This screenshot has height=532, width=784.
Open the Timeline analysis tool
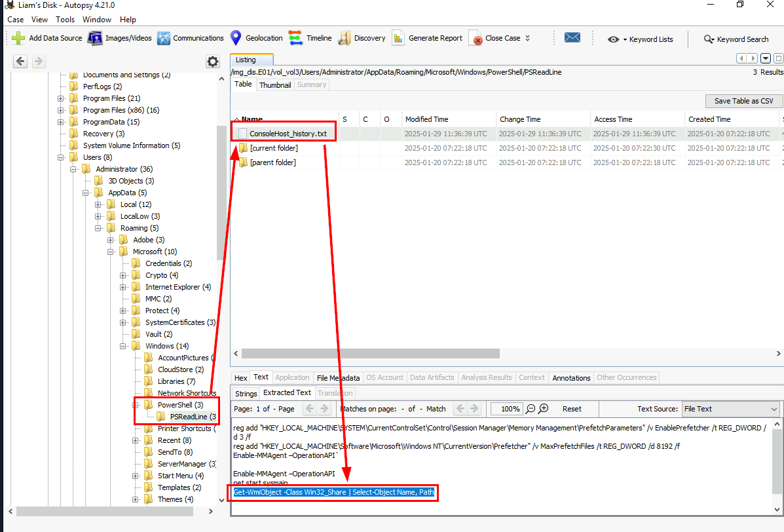click(295, 38)
